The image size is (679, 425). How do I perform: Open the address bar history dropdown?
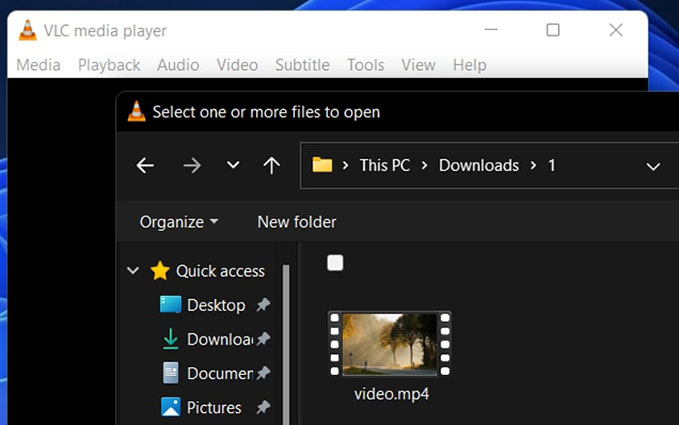click(x=653, y=166)
